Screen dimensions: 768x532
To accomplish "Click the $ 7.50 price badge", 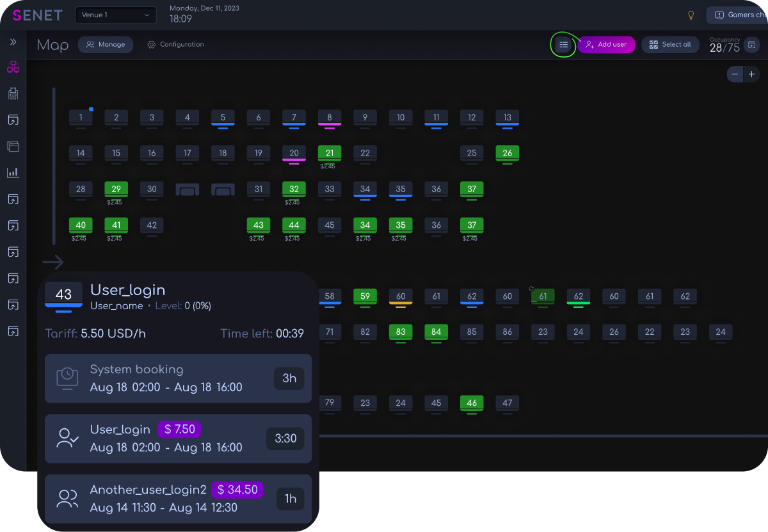I will pos(179,430).
